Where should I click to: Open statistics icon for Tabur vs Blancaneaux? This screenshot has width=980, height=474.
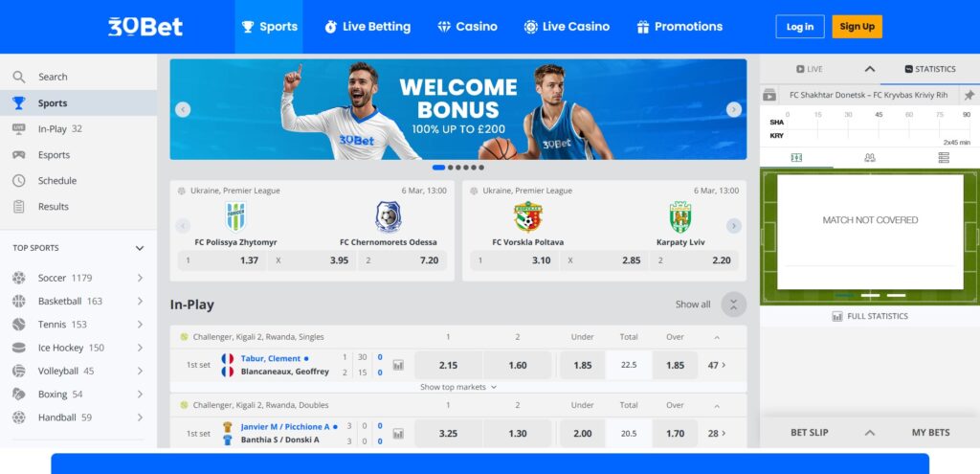398,365
